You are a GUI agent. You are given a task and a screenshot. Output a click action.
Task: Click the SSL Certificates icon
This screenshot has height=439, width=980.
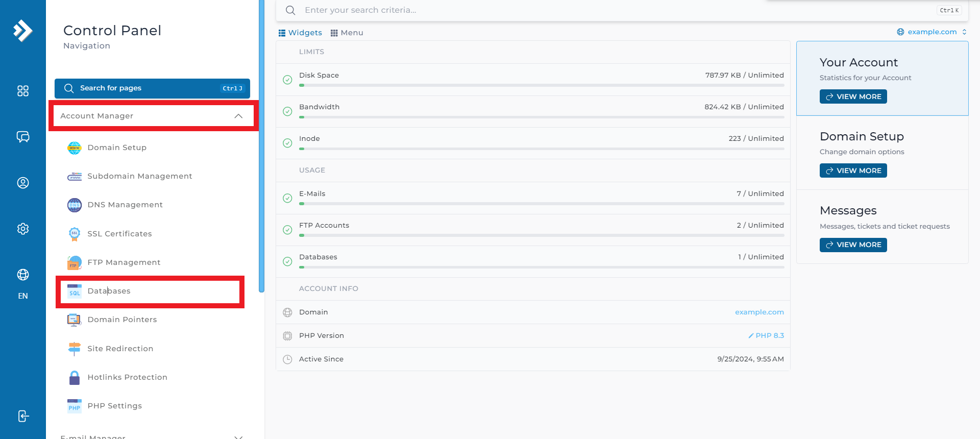coord(75,234)
